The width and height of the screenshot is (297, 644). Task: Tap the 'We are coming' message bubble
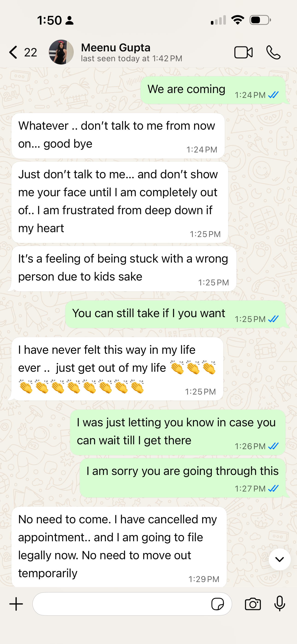tap(213, 90)
